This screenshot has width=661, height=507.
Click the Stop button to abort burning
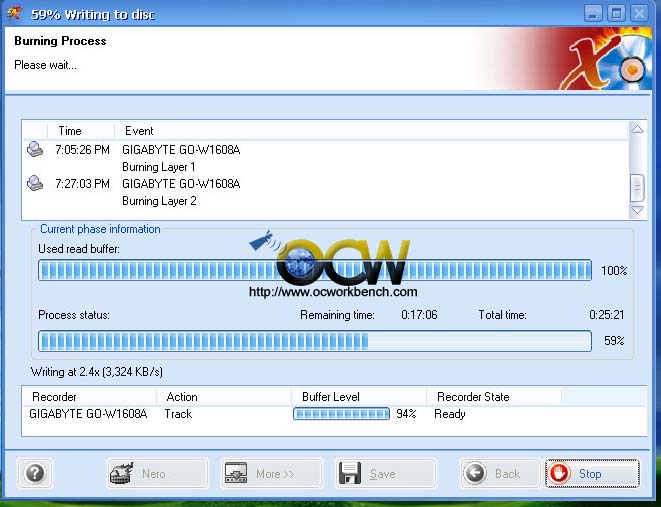(x=592, y=474)
